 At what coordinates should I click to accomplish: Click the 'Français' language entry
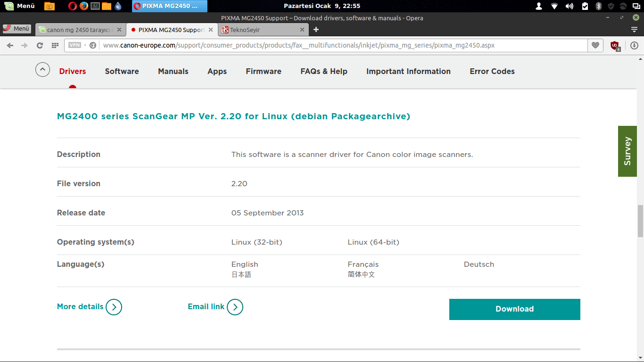coord(363,264)
